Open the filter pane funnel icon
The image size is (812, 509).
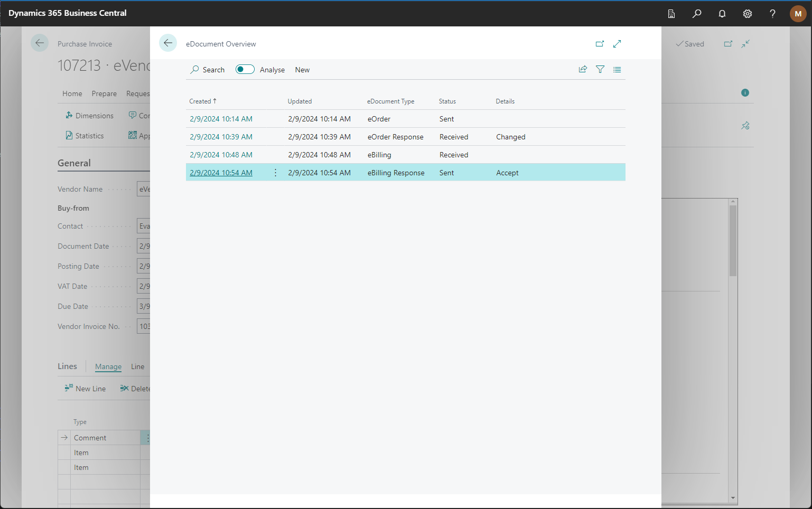600,69
